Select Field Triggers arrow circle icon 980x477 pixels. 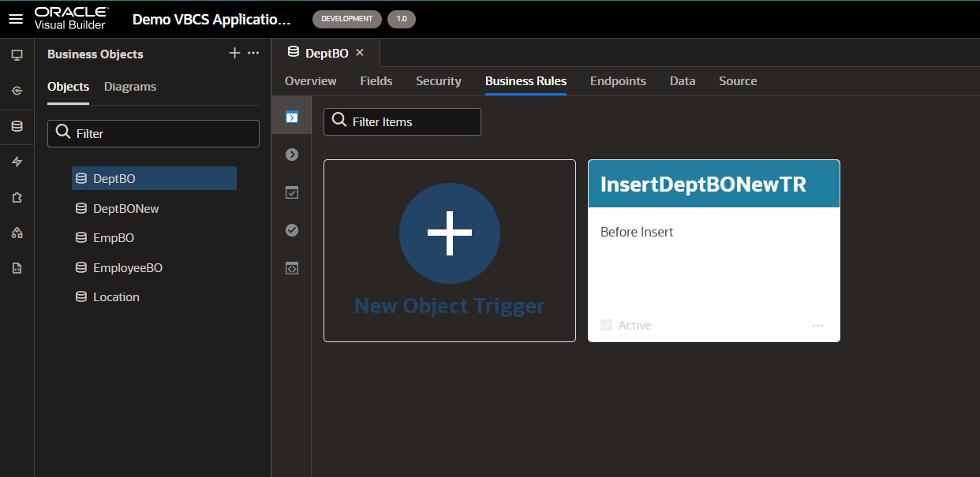click(292, 155)
